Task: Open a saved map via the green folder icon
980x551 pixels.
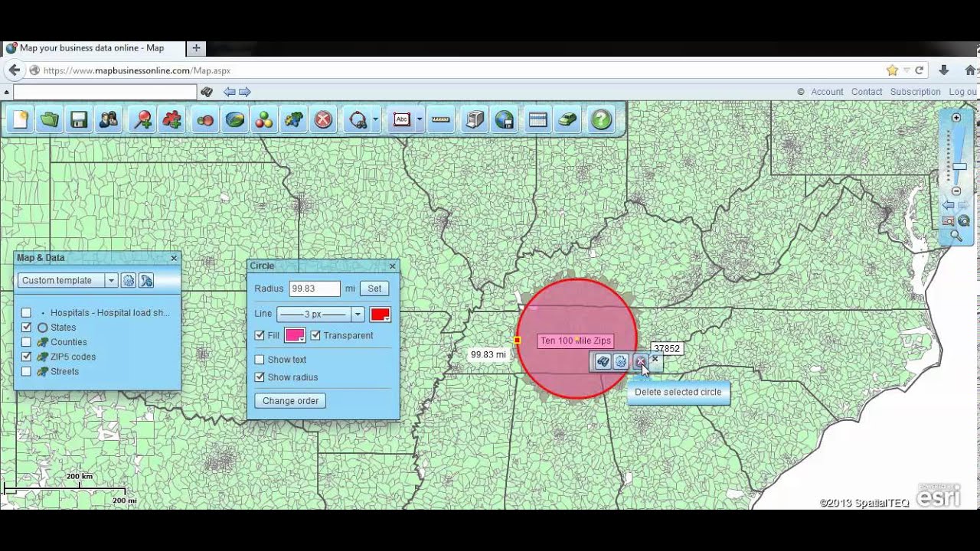Action: 50,120
